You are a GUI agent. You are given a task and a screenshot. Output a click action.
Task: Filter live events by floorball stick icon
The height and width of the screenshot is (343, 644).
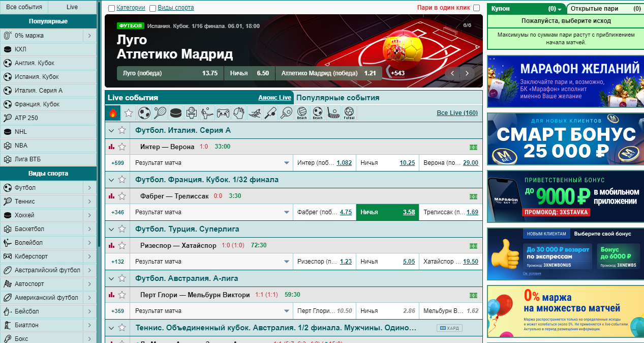coord(333,112)
